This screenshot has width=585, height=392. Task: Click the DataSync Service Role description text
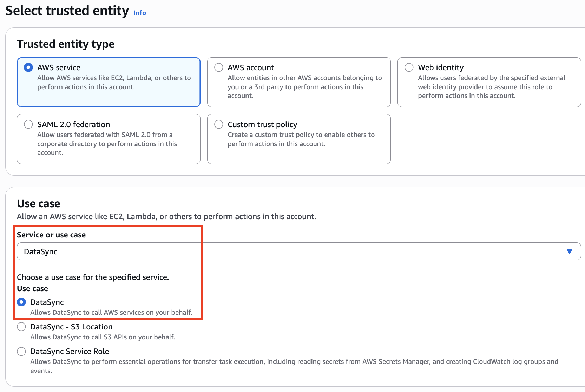(x=294, y=366)
